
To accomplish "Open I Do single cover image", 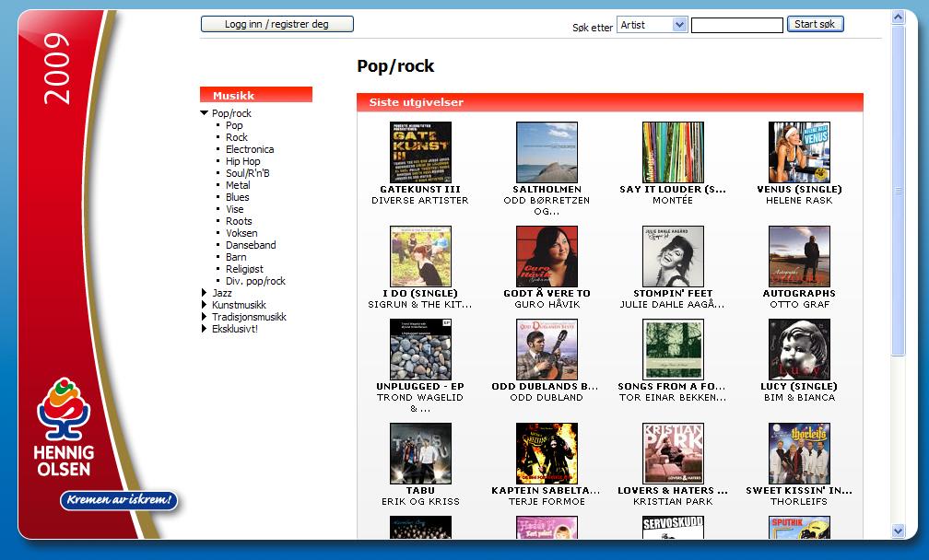I will [420, 256].
